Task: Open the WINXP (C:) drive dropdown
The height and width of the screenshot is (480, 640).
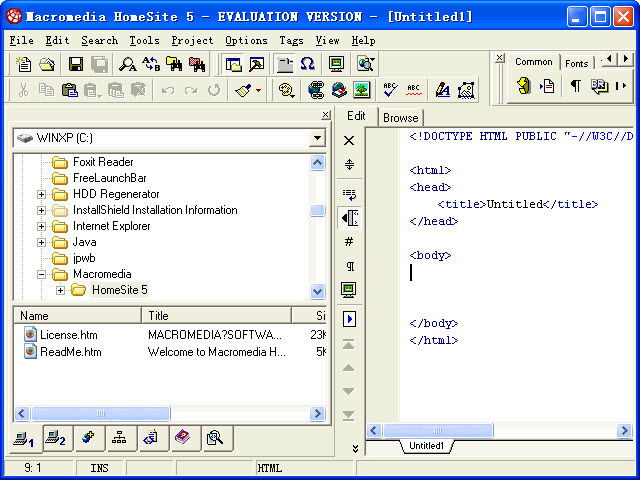Action: pyautogui.click(x=317, y=138)
